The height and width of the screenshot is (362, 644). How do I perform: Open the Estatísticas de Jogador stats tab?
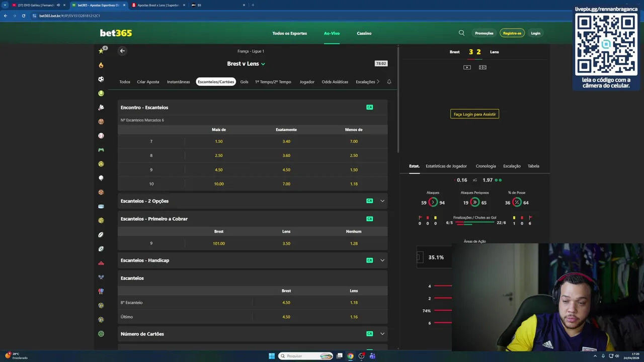pos(446,166)
